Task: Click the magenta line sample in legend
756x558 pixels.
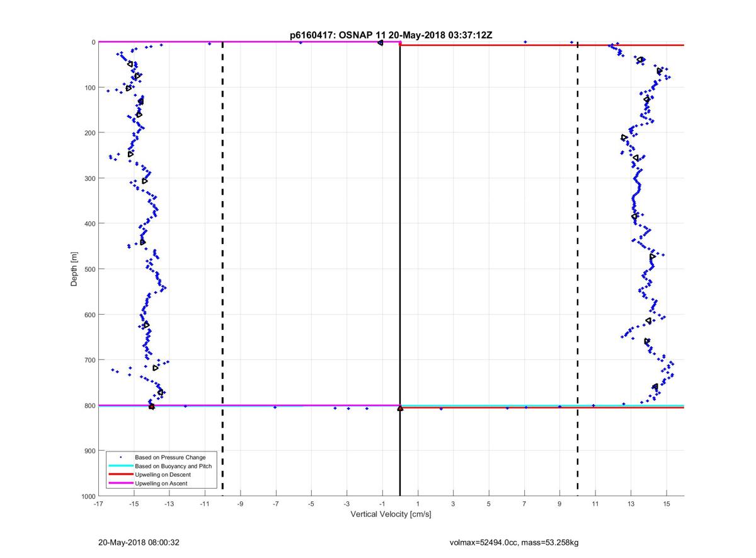Action: (121, 483)
